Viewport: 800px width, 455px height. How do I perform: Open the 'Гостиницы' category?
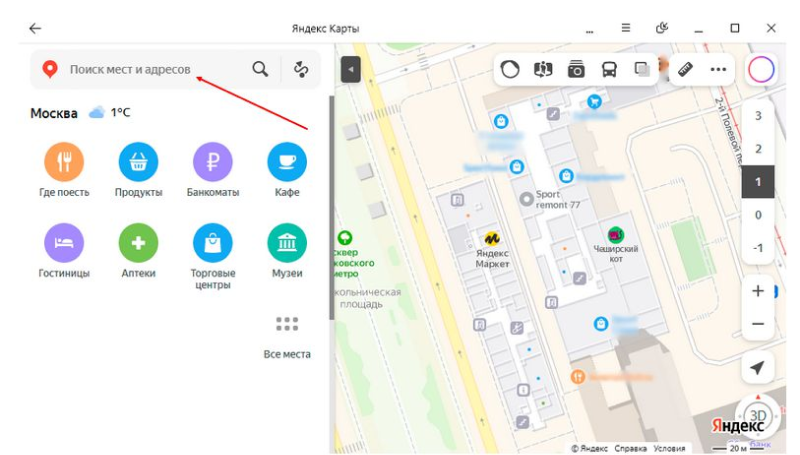click(x=64, y=251)
